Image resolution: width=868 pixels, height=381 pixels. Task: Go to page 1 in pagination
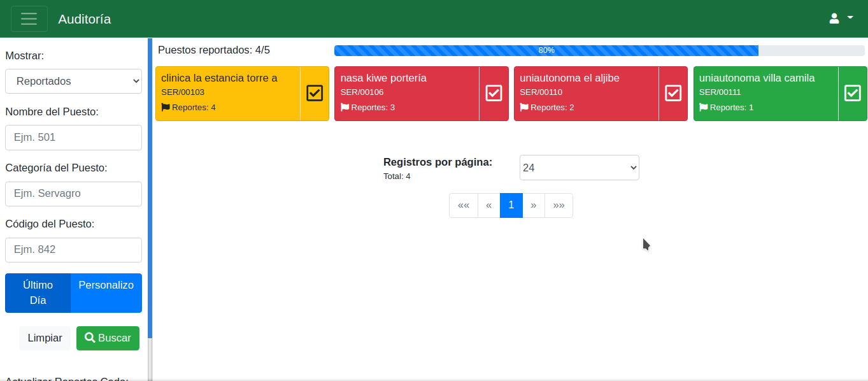pyautogui.click(x=511, y=205)
